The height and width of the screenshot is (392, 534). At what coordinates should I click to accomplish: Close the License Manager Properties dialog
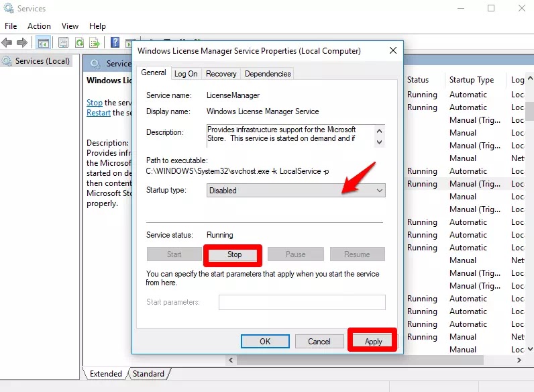[x=393, y=50]
